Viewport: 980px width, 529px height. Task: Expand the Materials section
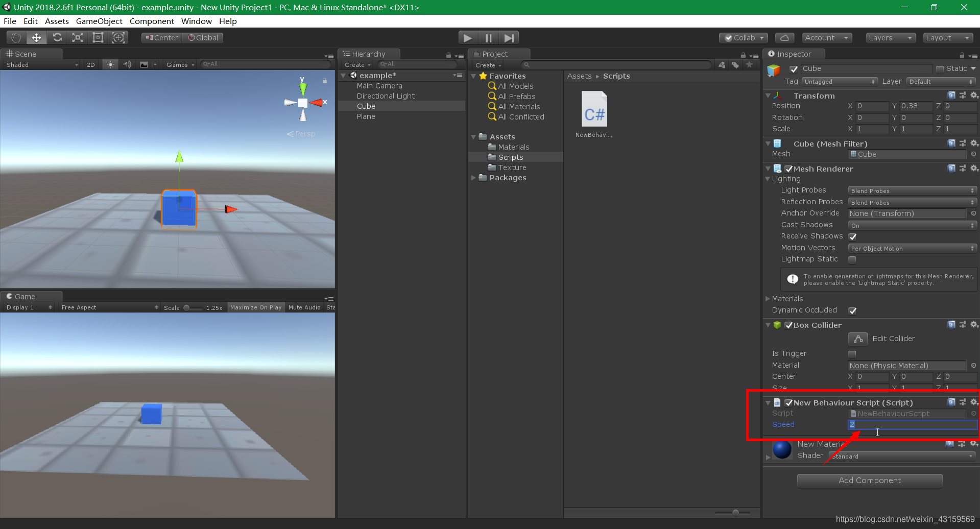pyautogui.click(x=768, y=299)
